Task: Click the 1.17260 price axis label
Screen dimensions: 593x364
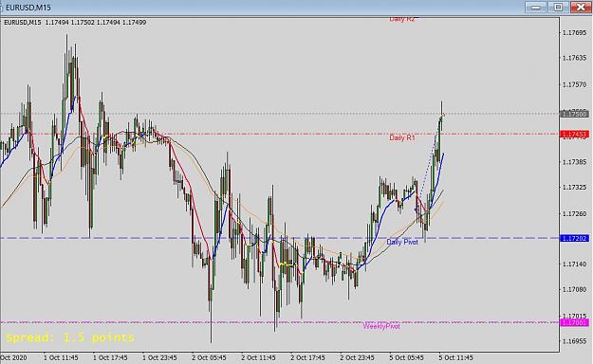Action: pyautogui.click(x=574, y=214)
